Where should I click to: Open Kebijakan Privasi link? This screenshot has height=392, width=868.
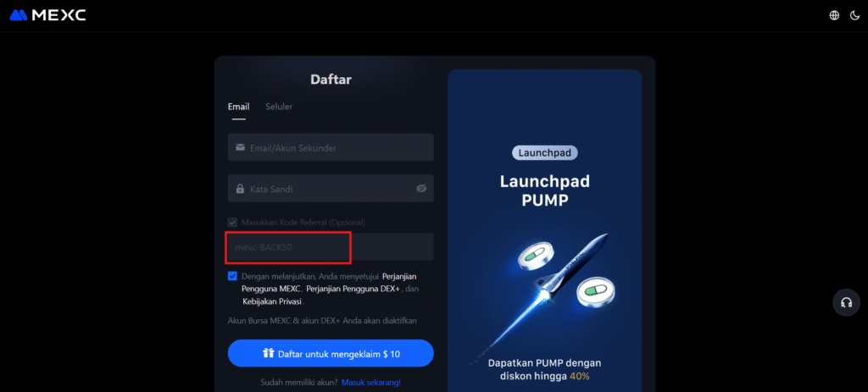pos(272,302)
